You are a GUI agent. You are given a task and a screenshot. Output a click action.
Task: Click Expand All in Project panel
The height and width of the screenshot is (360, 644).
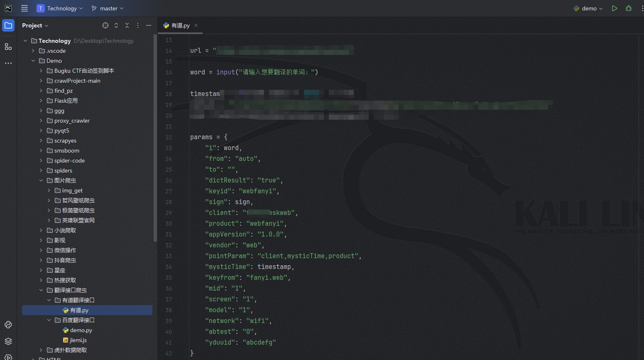click(116, 25)
